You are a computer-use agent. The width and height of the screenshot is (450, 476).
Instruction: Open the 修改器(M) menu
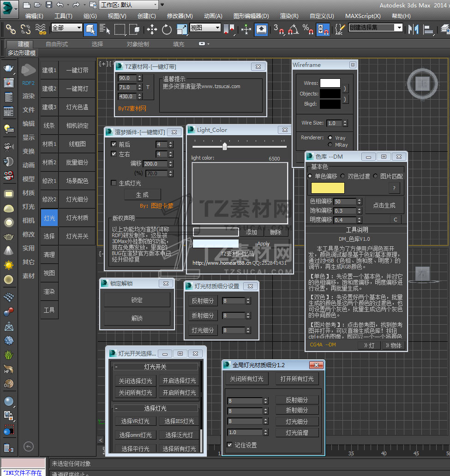pyautogui.click(x=180, y=16)
